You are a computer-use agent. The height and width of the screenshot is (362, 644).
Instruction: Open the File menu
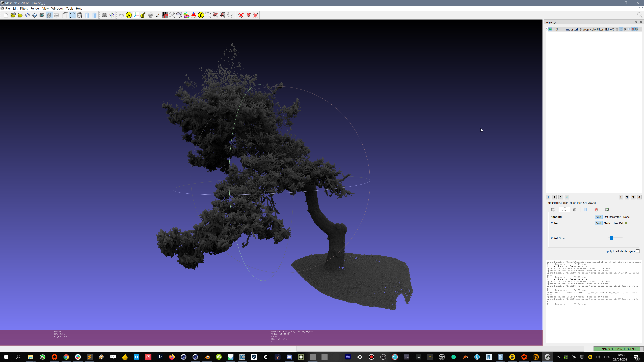[x=8, y=9]
